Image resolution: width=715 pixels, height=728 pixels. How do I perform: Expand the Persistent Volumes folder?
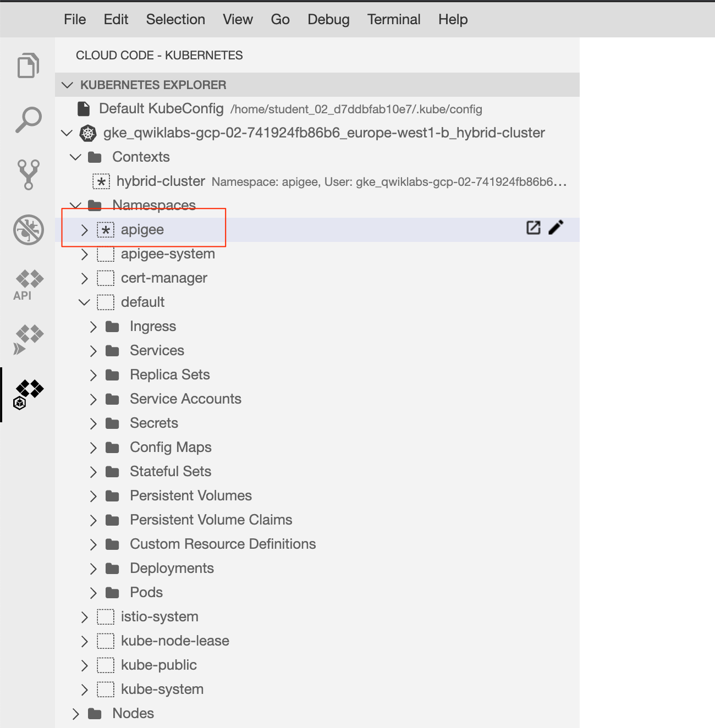coord(93,496)
